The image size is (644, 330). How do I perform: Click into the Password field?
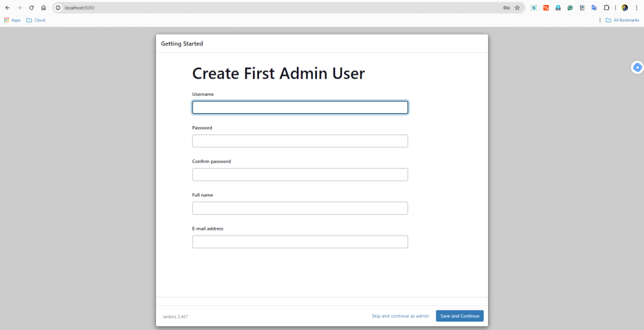(x=300, y=141)
